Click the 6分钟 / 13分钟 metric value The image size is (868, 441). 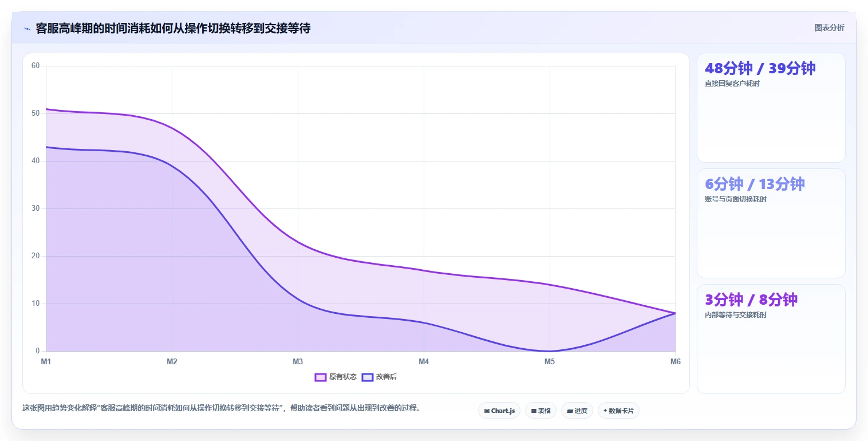point(755,184)
